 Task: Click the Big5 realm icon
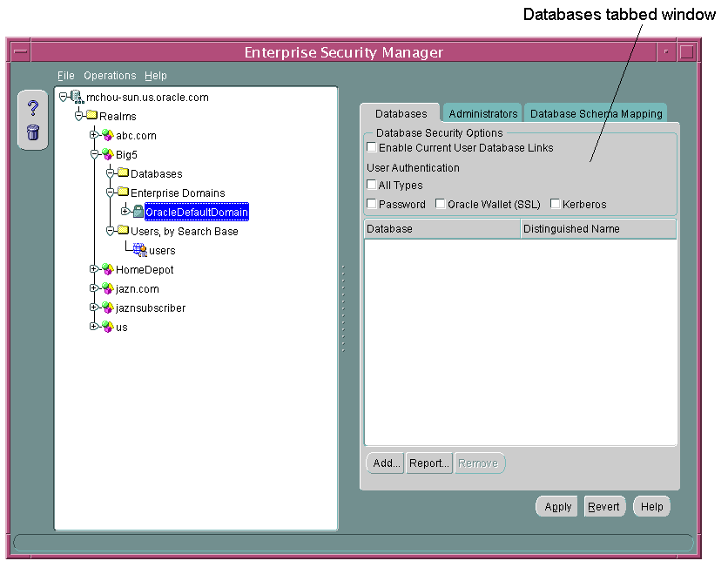tap(108, 155)
